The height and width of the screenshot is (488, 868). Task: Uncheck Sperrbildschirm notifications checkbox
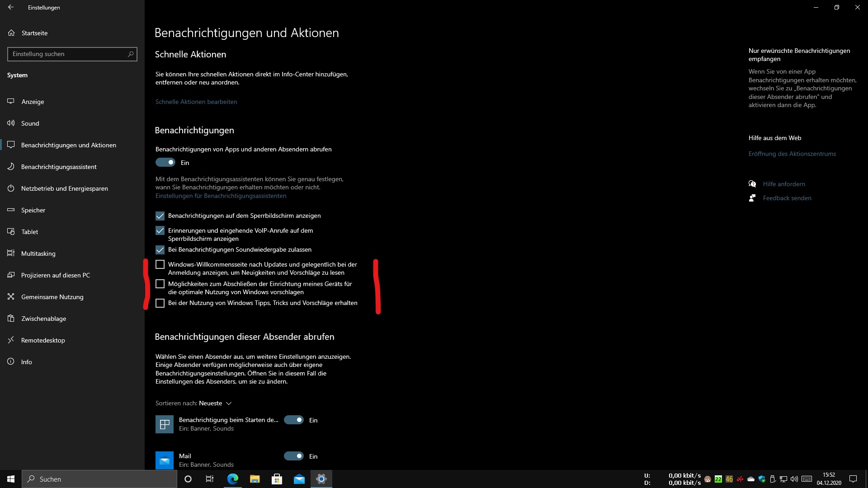160,216
